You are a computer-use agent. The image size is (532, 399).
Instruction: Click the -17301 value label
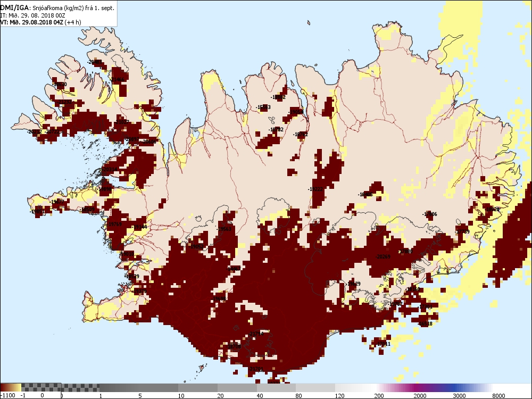pyautogui.click(x=426, y=306)
